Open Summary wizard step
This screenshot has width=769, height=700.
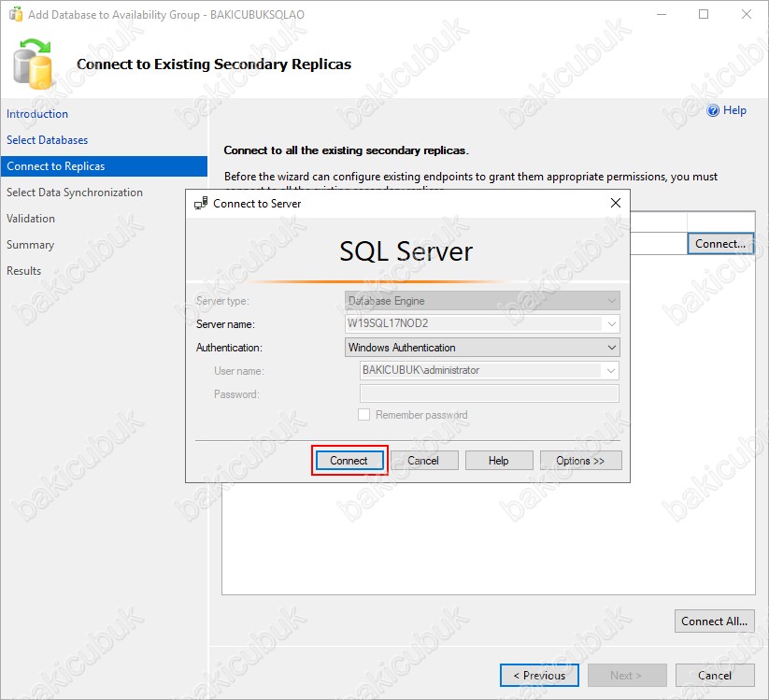(x=30, y=245)
